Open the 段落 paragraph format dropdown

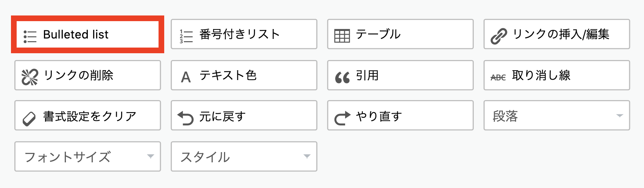click(x=557, y=116)
